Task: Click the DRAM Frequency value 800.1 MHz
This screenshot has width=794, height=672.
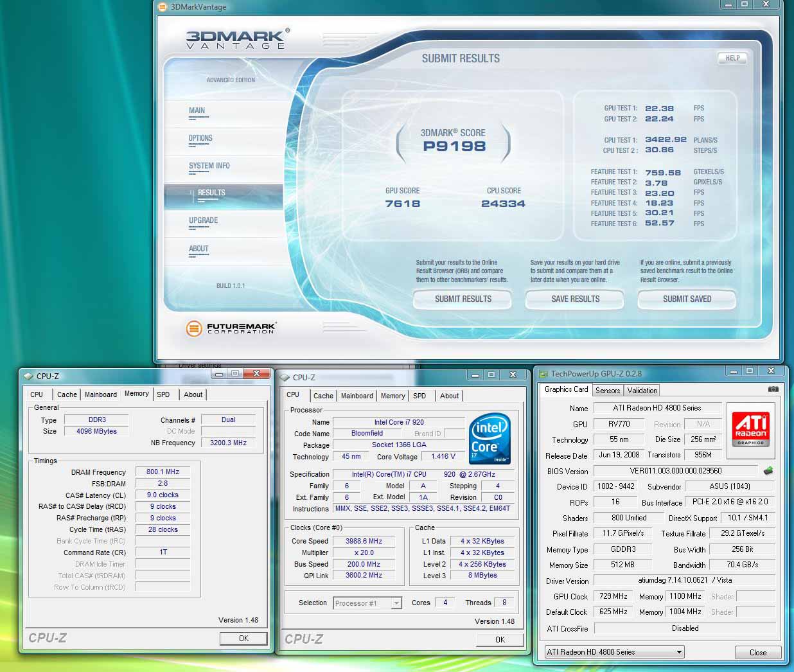Action: [x=163, y=472]
